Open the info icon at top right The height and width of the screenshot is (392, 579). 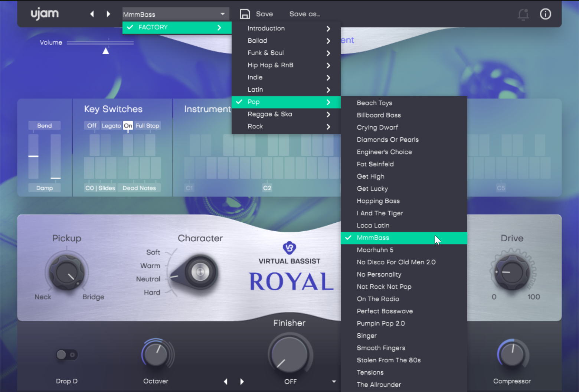[x=545, y=14]
